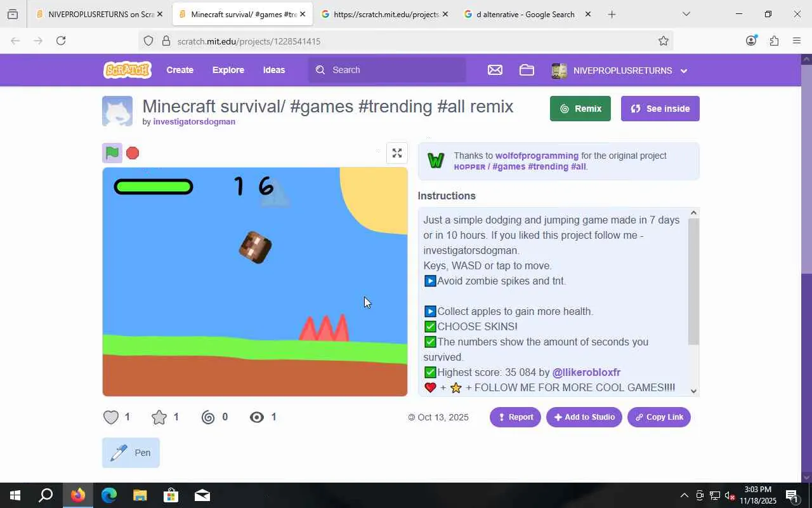This screenshot has width=812, height=508.
Task: Click the green health bar in the game
Action: point(154,187)
